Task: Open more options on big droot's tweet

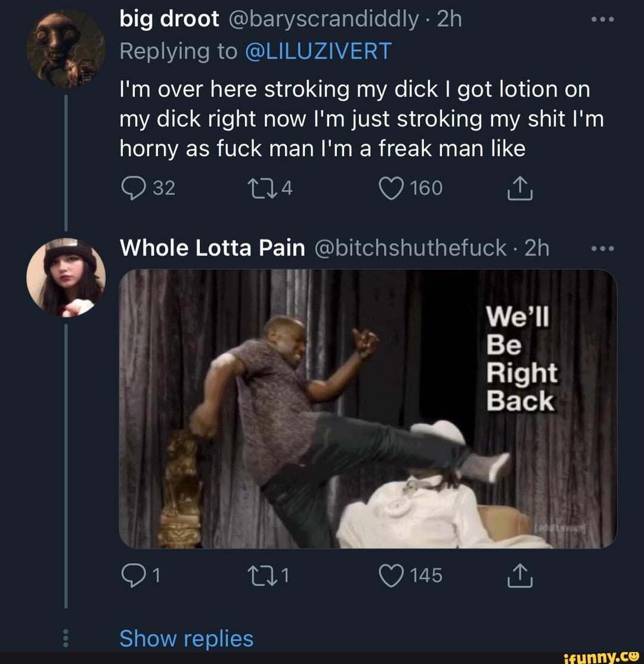Action: click(602, 20)
